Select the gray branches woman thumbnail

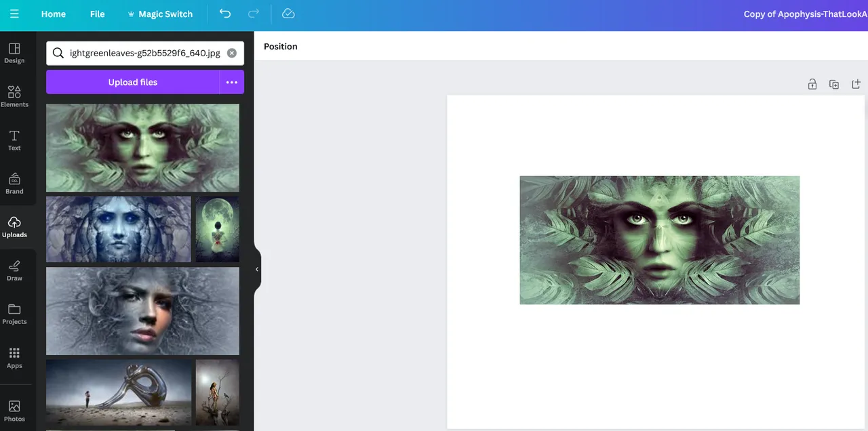coord(142,311)
